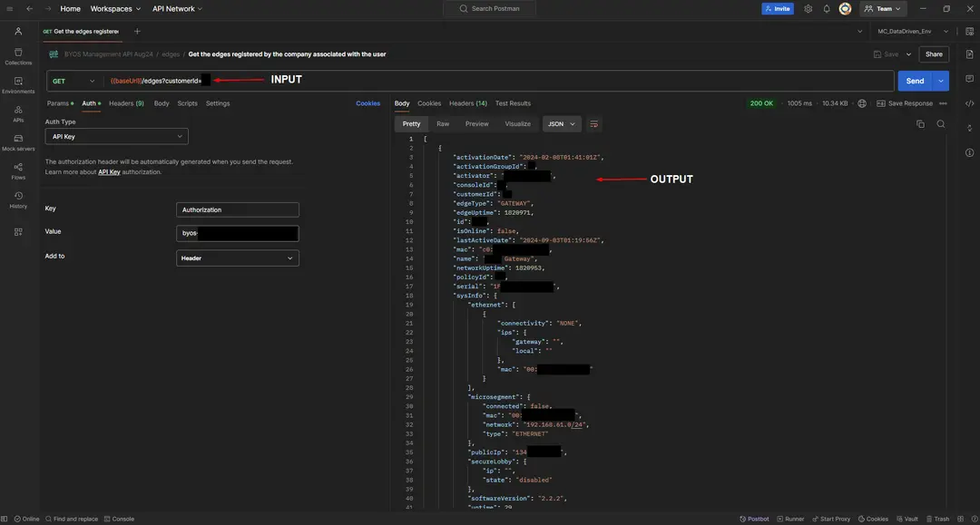This screenshot has height=525, width=980.
Task: Go back with the left arrow
Action: click(29, 9)
